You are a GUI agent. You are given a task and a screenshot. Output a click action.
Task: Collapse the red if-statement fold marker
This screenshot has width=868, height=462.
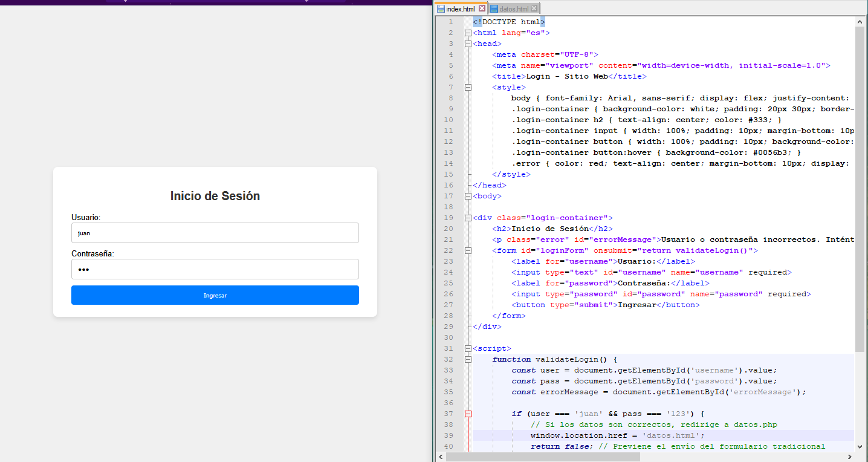[x=468, y=414]
